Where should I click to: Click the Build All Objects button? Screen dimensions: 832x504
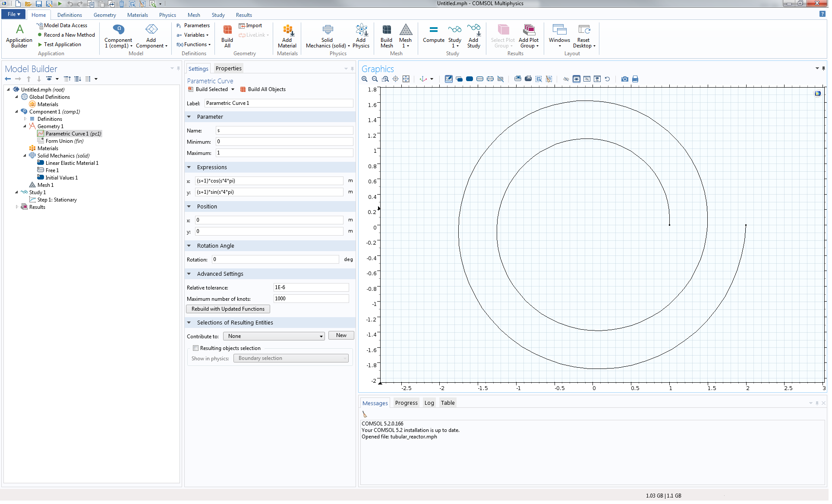(x=263, y=89)
